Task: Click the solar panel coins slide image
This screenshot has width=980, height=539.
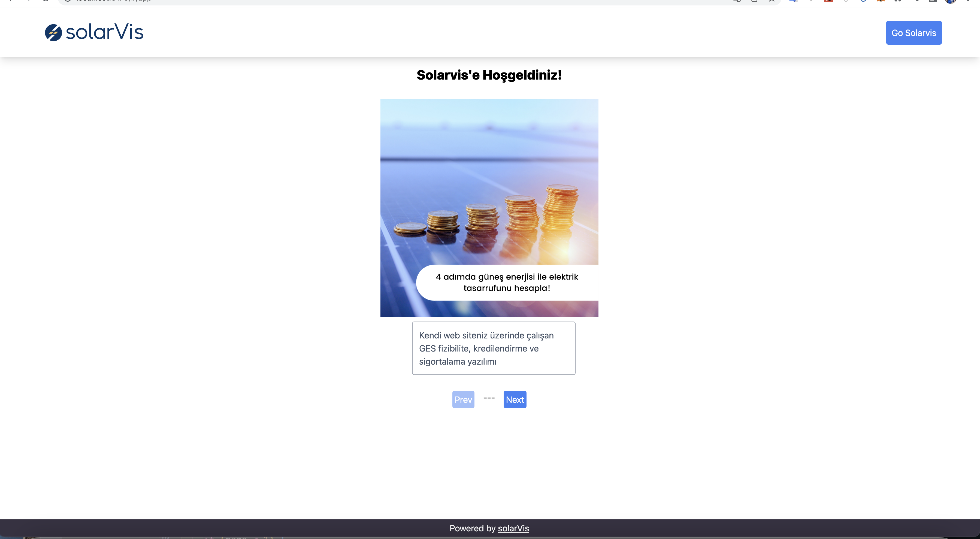Action: tap(489, 208)
